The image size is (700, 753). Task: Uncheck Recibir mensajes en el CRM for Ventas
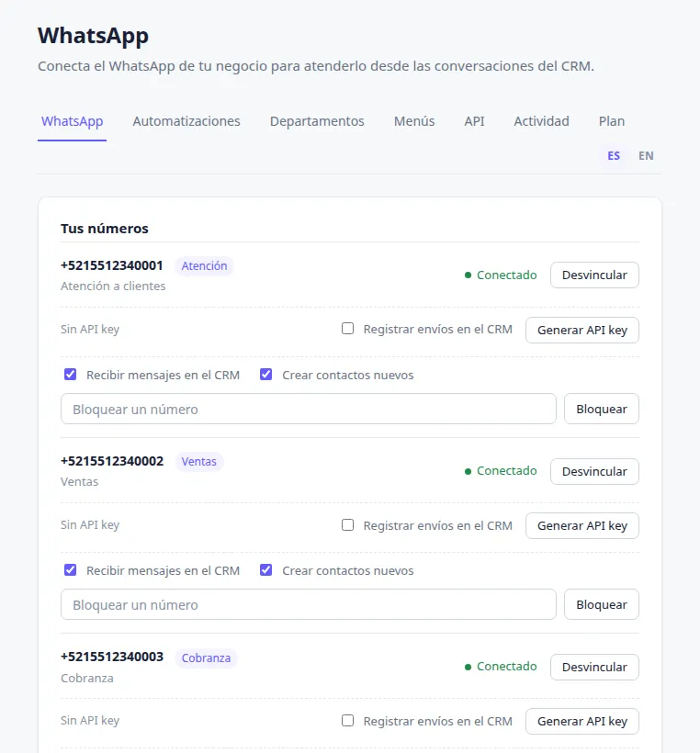pyautogui.click(x=70, y=570)
